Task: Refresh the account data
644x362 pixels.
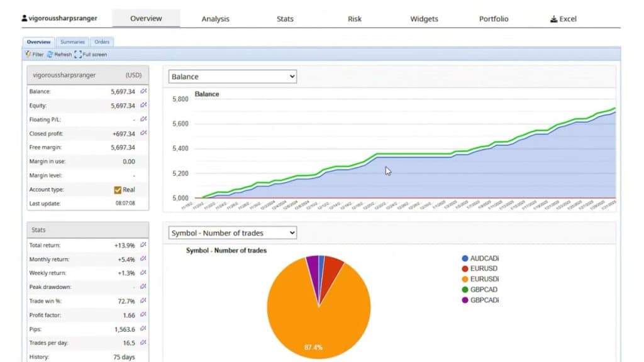Action: (x=50, y=55)
